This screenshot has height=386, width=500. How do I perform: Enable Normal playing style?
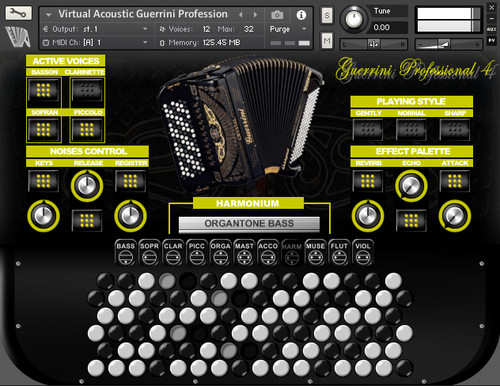coord(411,129)
